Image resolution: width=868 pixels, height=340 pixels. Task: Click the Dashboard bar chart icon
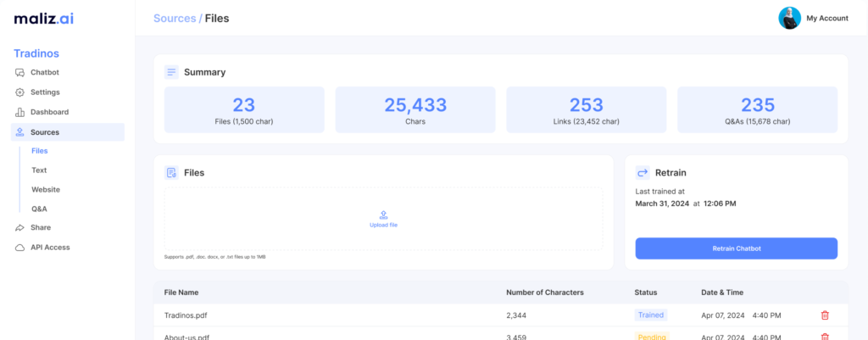click(19, 112)
